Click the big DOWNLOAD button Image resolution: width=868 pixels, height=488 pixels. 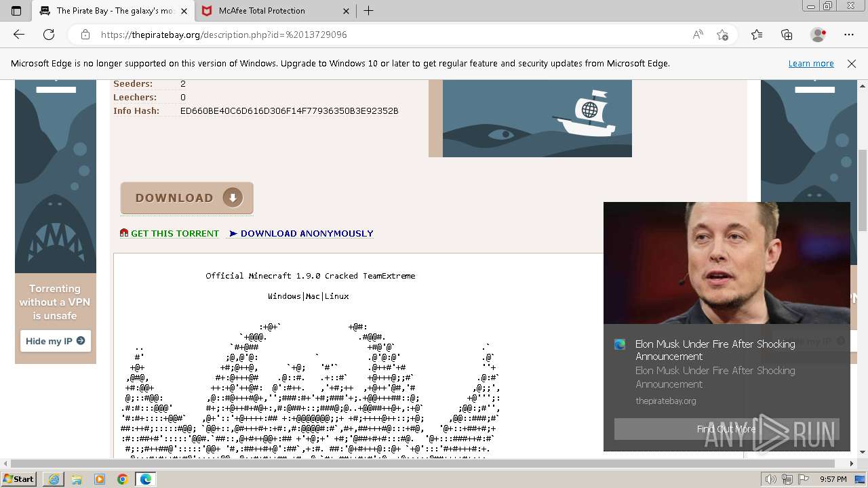[187, 198]
